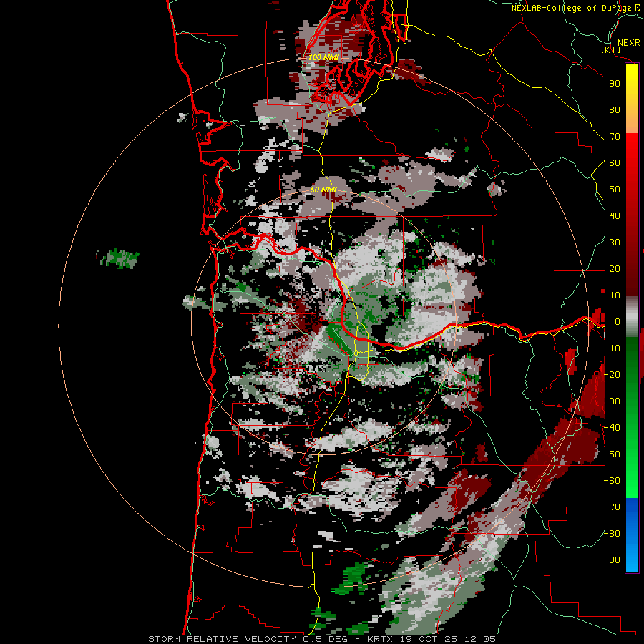
Task: Click the 70 value on velocity scale
Action: click(615, 137)
